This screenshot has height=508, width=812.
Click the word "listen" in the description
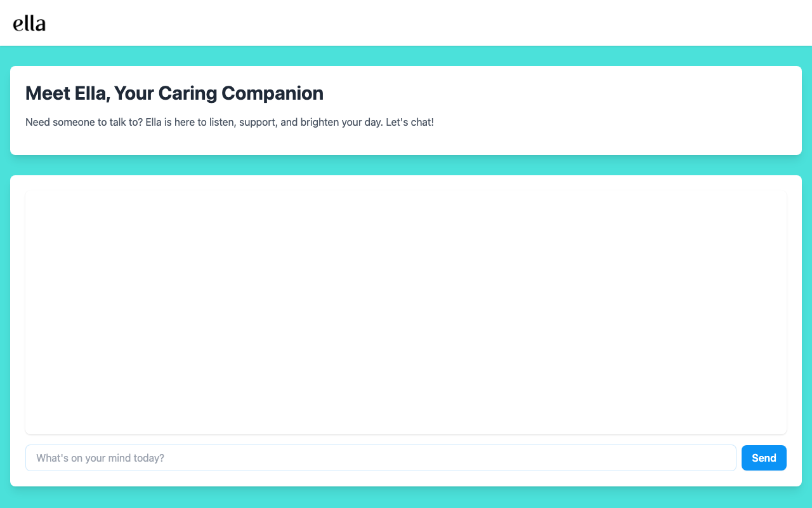coord(221,122)
